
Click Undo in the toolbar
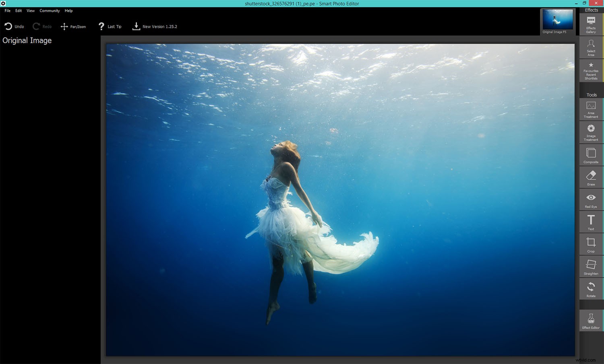14,26
